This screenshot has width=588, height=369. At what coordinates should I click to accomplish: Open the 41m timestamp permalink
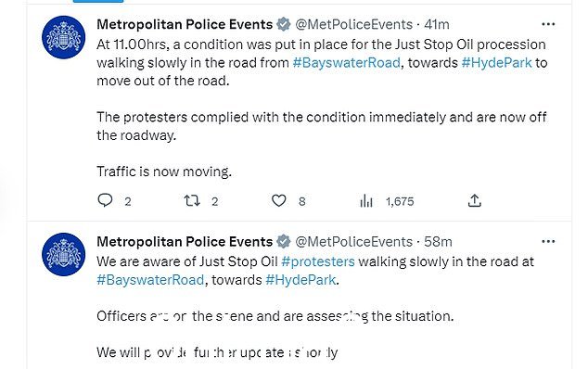click(x=437, y=24)
